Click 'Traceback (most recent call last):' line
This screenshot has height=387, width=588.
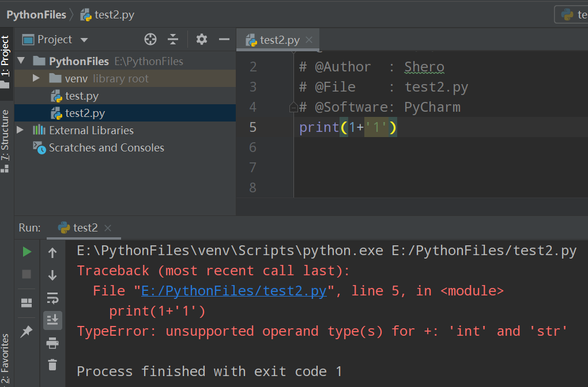213,271
